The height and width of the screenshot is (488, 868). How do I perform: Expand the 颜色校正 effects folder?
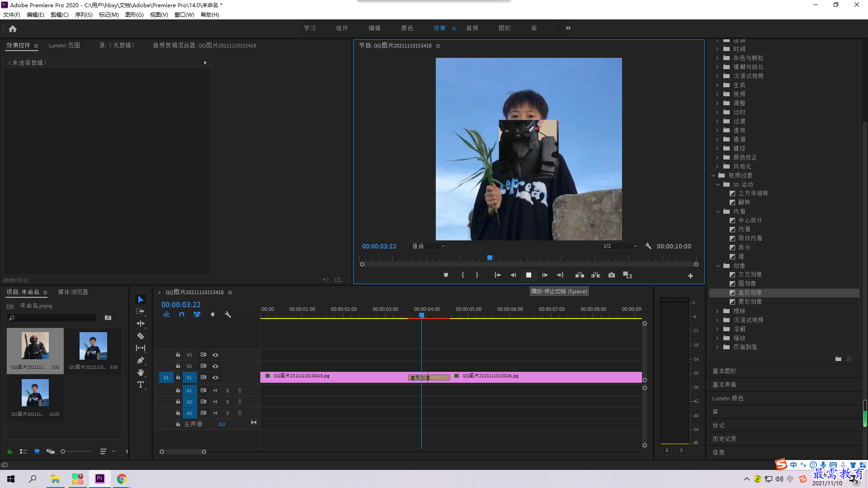[x=717, y=157]
